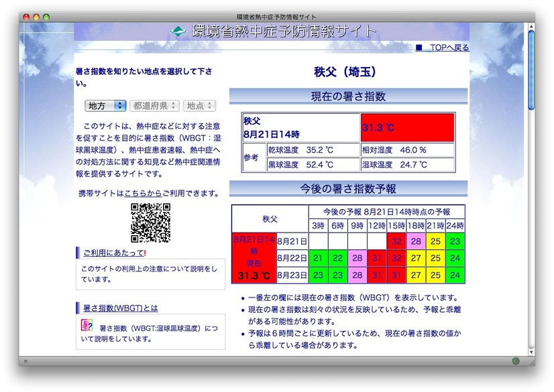This screenshot has width=554, height=392.
Task: Click the 乾球温度 35.2 ℃ cell
Action: [x=313, y=150]
